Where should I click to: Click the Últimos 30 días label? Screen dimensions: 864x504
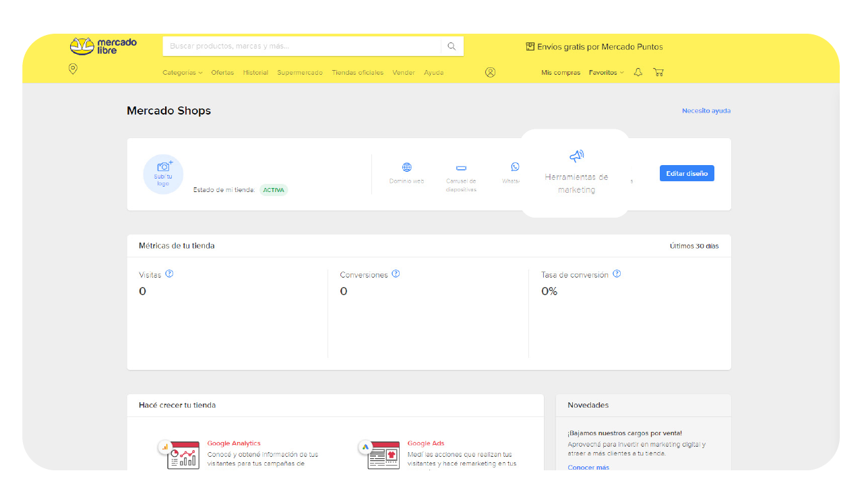click(694, 246)
